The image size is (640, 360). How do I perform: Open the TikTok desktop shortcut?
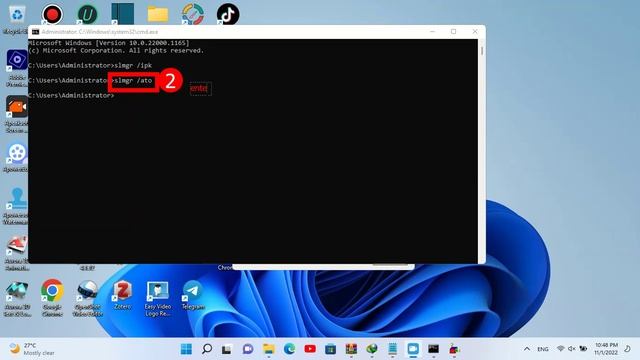coord(228,14)
